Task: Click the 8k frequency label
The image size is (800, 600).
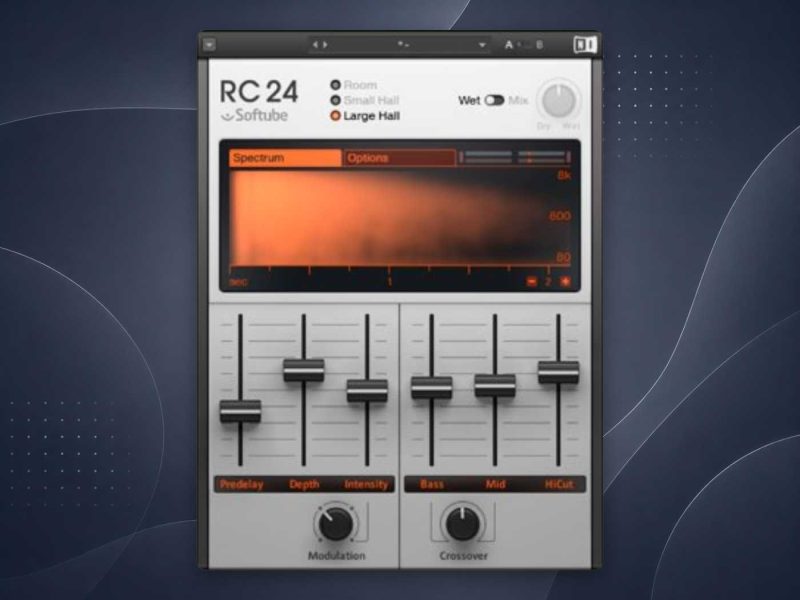Action: click(x=564, y=176)
